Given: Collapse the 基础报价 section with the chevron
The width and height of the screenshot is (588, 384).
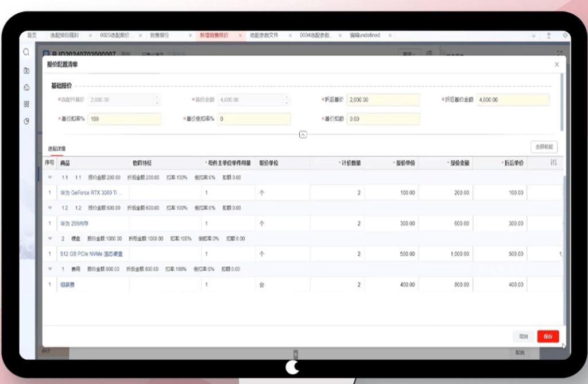Looking at the screenshot, I should (x=303, y=135).
